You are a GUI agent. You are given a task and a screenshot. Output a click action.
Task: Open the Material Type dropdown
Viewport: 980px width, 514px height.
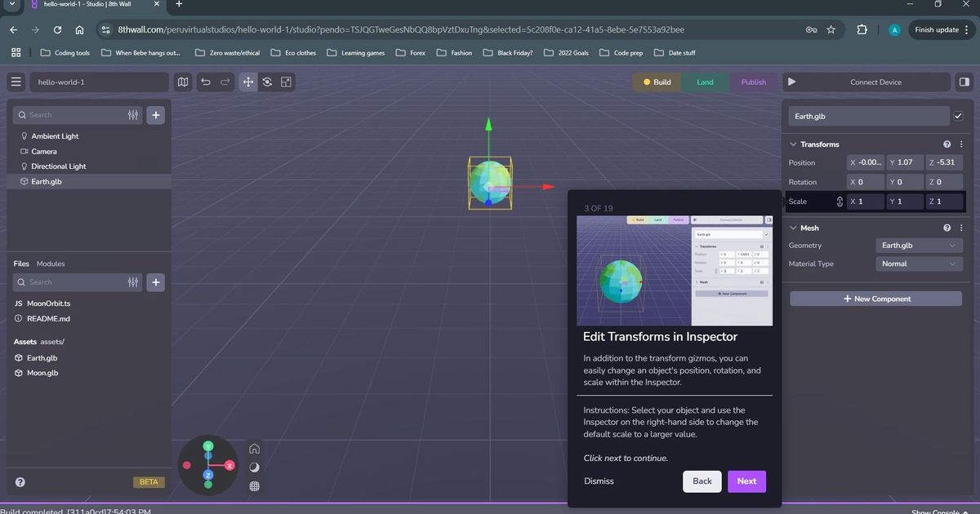pos(919,264)
